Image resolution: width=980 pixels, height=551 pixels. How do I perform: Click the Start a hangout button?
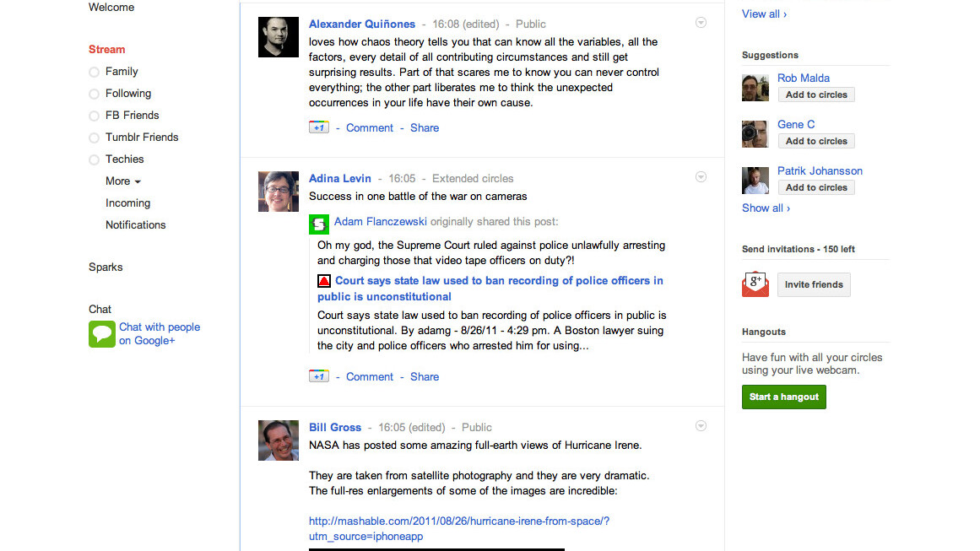click(783, 397)
